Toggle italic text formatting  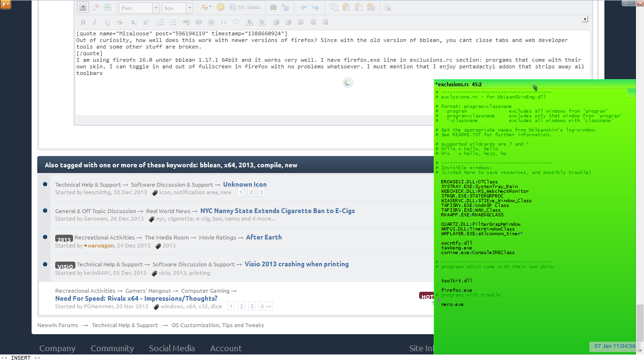pos(94,22)
